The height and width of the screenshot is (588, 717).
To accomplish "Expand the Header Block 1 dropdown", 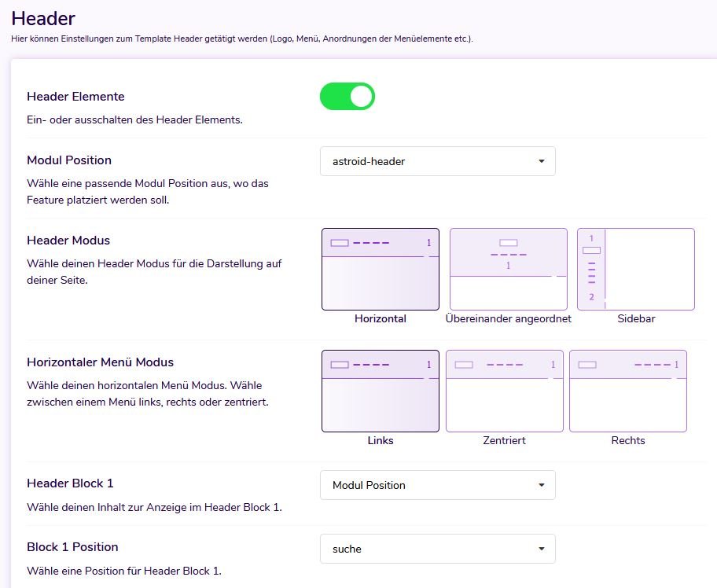I will (437, 485).
